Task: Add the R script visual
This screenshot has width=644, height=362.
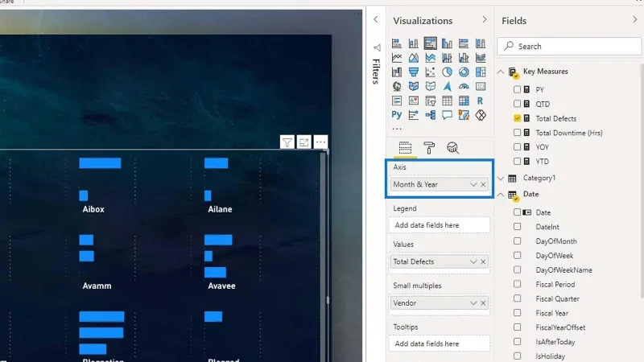Action: point(480,101)
